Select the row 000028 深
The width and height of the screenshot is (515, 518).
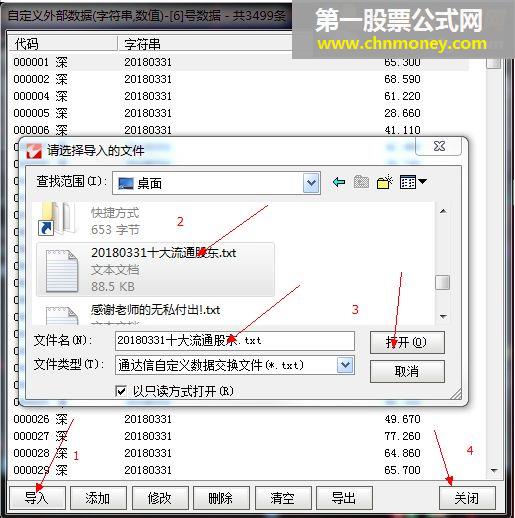click(239, 453)
